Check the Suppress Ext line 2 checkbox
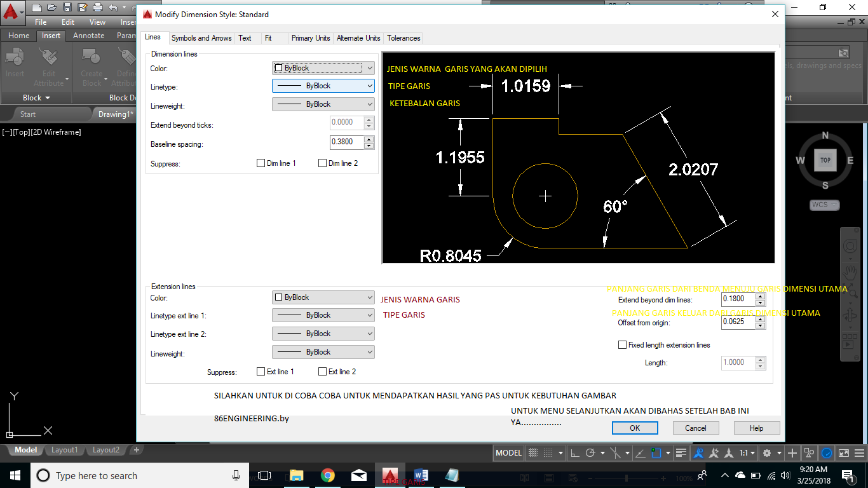Image resolution: width=868 pixels, height=488 pixels. (322, 372)
